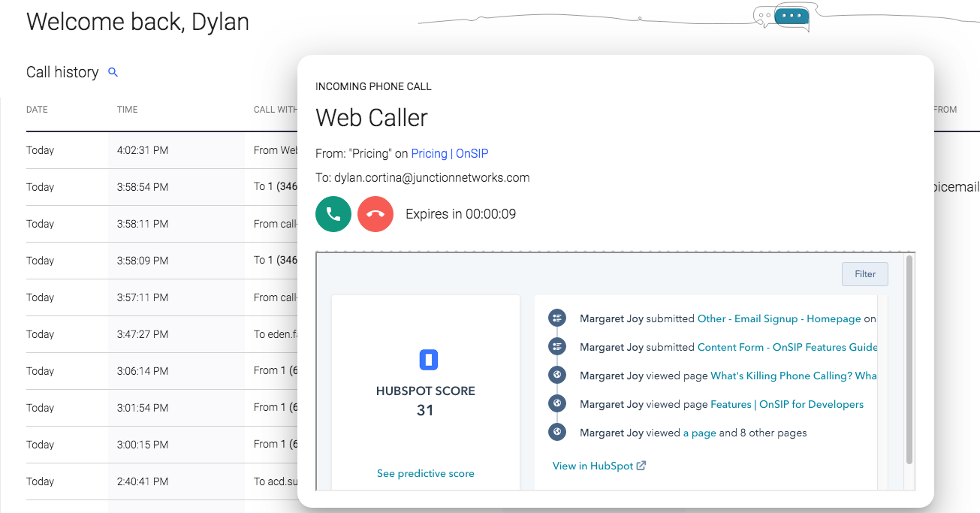This screenshot has height=513, width=980.
Task: Select the 2:40:41 PM call time
Action: [x=143, y=481]
